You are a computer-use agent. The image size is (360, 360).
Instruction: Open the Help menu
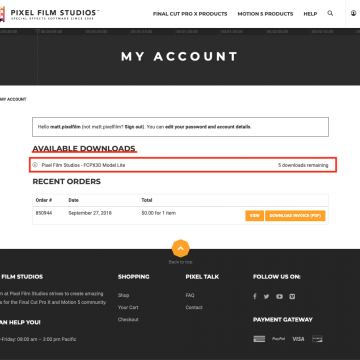(x=310, y=14)
